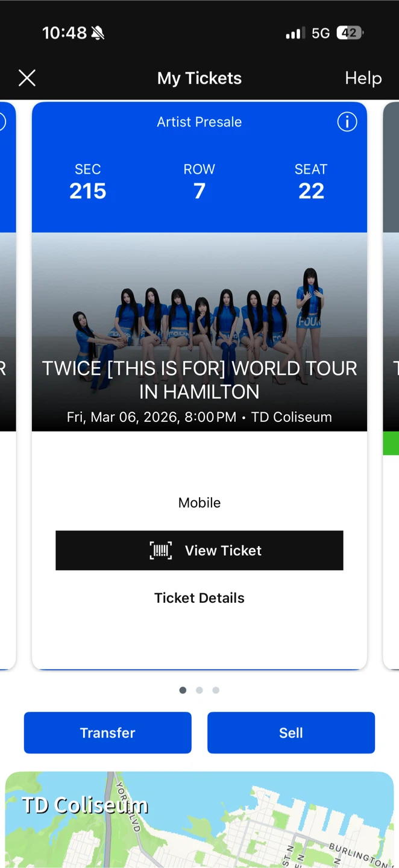Open Ticket Details link
399x868 pixels.
tap(199, 598)
